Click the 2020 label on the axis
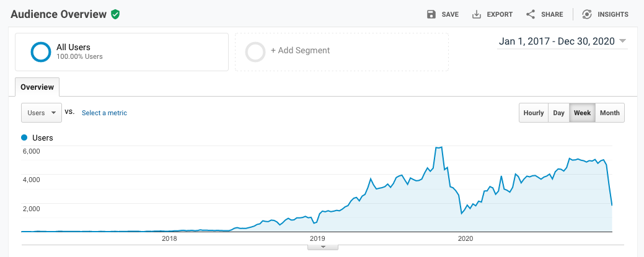Viewport: 644px width, 257px height. [465, 238]
